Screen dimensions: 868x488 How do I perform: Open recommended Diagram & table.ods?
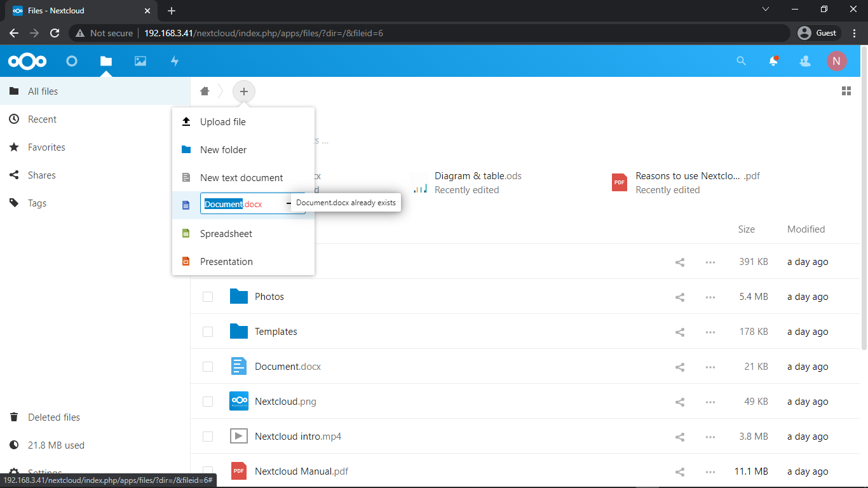click(467, 182)
